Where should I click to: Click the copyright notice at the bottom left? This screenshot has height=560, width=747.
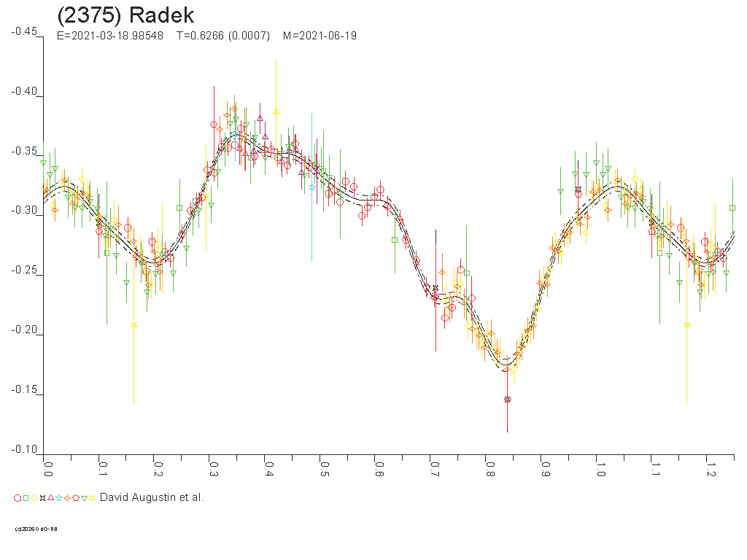pos(36,529)
